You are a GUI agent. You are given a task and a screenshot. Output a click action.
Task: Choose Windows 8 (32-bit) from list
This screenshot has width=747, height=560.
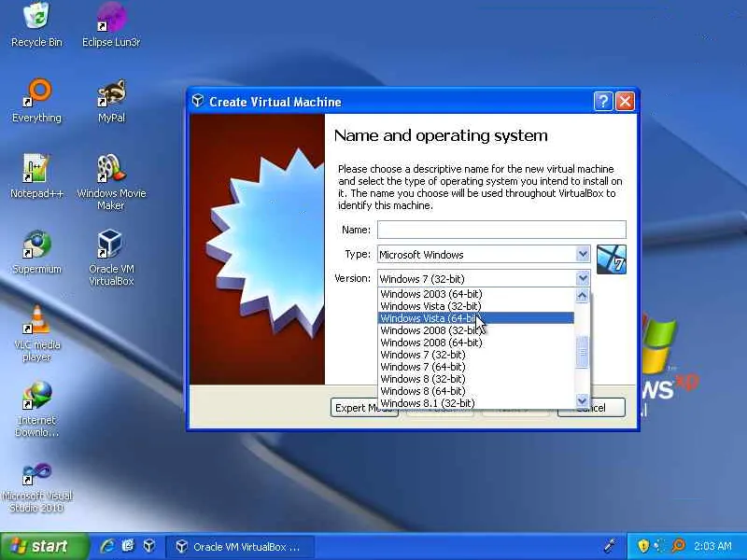pos(476,379)
